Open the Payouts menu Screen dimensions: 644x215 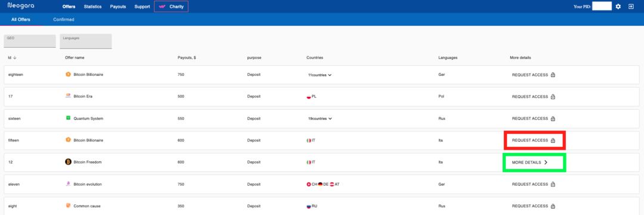tap(118, 7)
